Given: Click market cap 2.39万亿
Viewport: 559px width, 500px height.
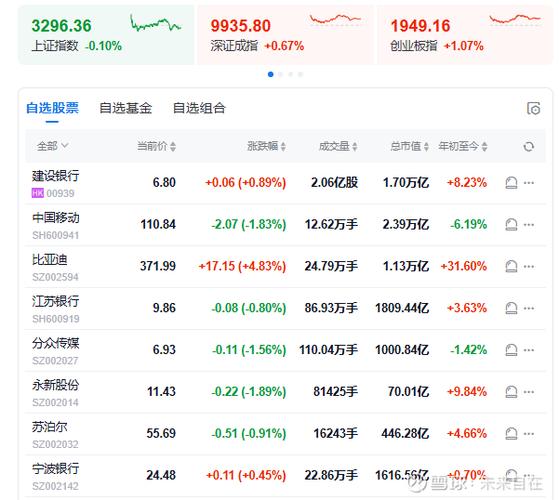Looking at the screenshot, I should pyautogui.click(x=406, y=224).
